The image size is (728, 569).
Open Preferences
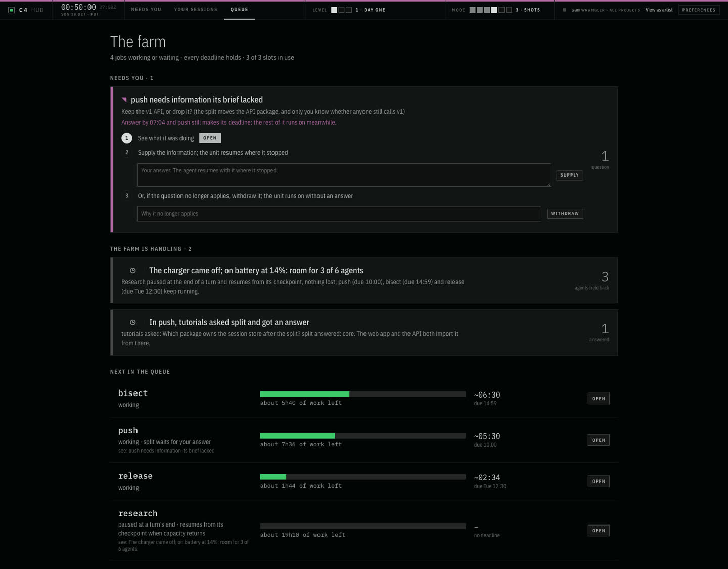click(x=699, y=10)
